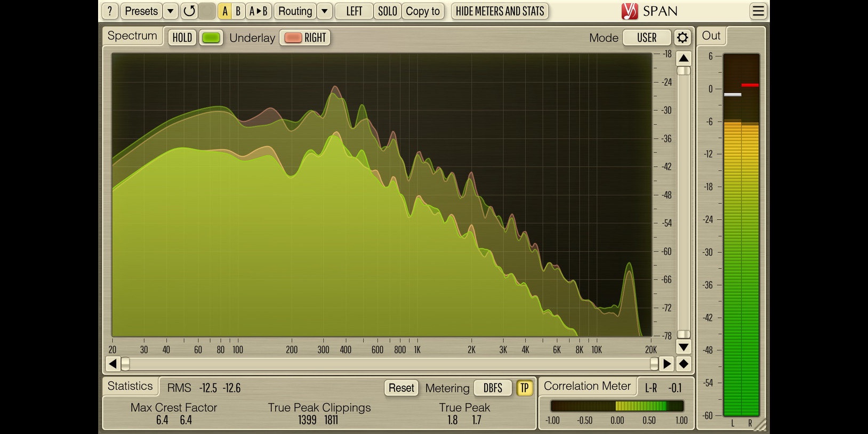
Task: Open the hamburger menu at top right
Action: click(x=758, y=11)
